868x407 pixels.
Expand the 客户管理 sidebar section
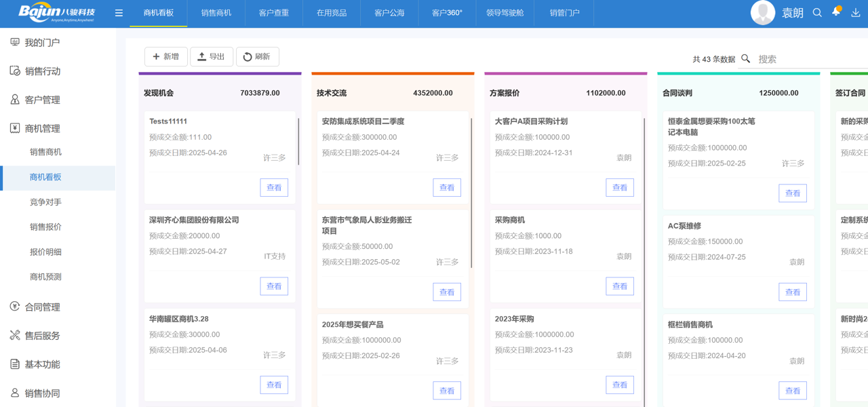coord(43,100)
